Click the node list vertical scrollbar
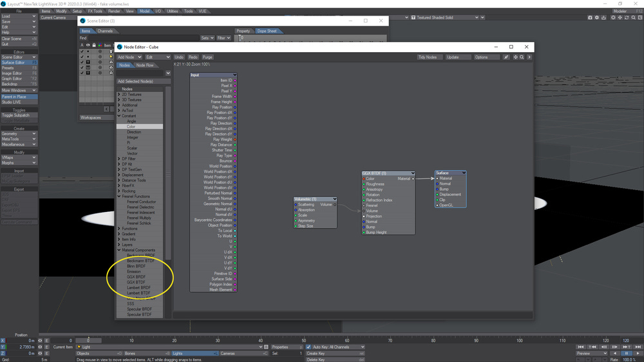644x362 pixels. pos(168,173)
